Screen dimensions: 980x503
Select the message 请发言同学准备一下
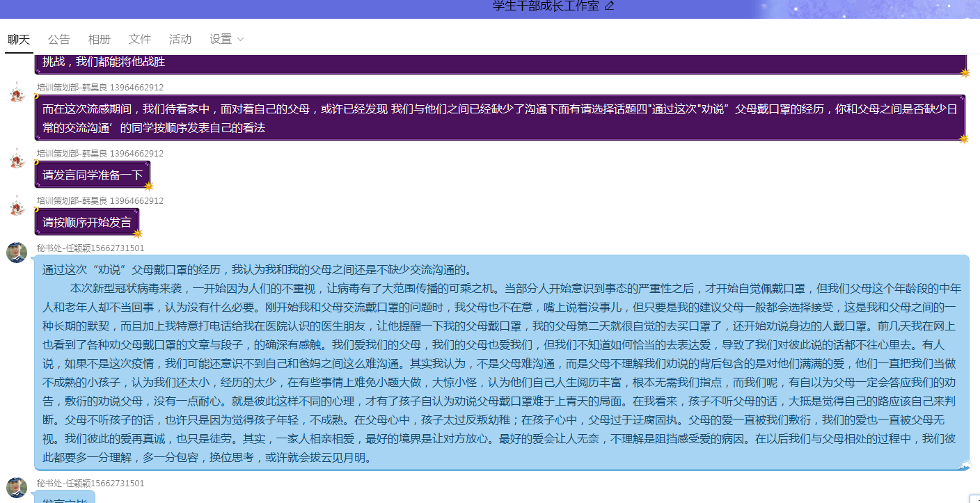pyautogui.click(x=93, y=175)
